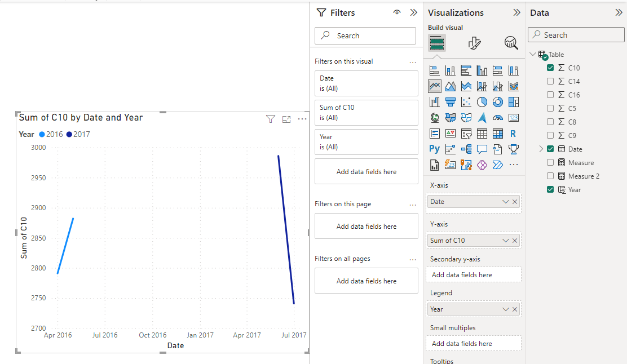
Task: Open the Sum of C10 field dropdown
Action: pyautogui.click(x=505, y=241)
